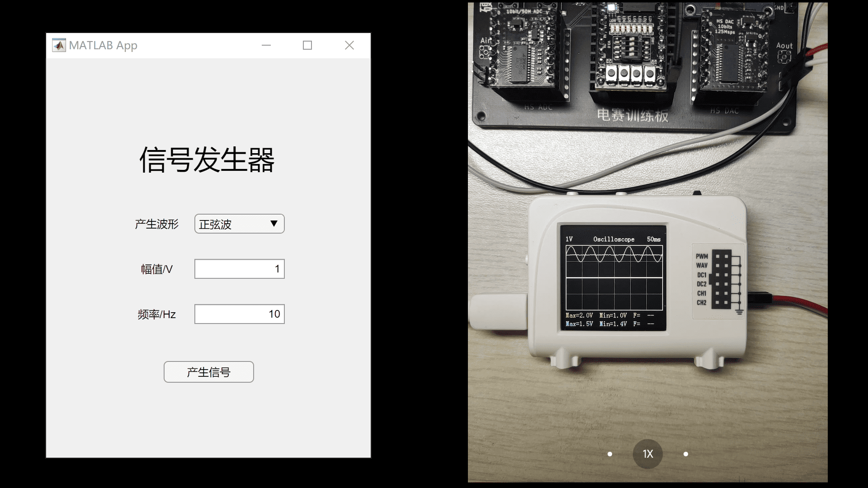Click the 产生信号 button to generate signal
This screenshot has width=868, height=488.
[209, 372]
